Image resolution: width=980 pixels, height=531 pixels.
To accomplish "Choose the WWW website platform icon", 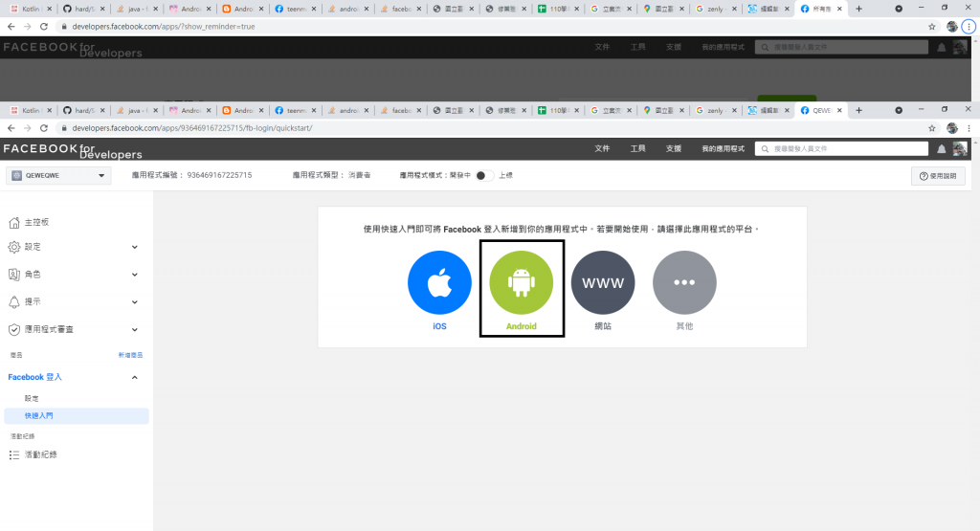I will pyautogui.click(x=603, y=282).
